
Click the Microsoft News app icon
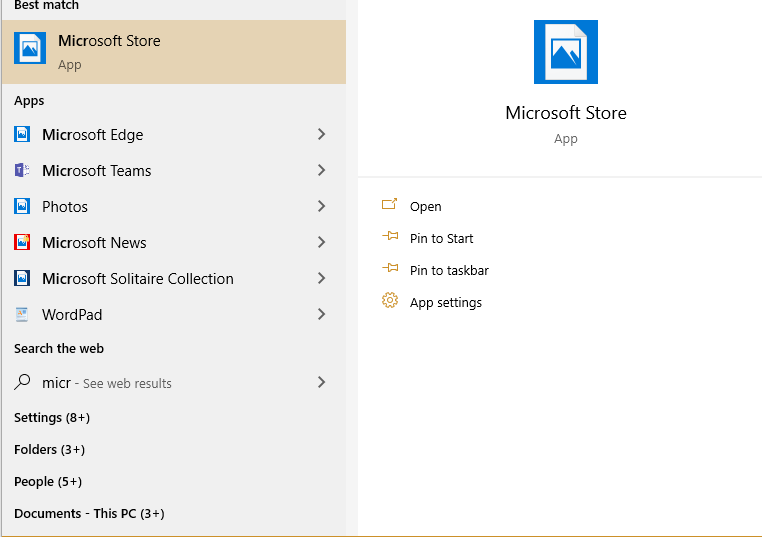point(22,242)
